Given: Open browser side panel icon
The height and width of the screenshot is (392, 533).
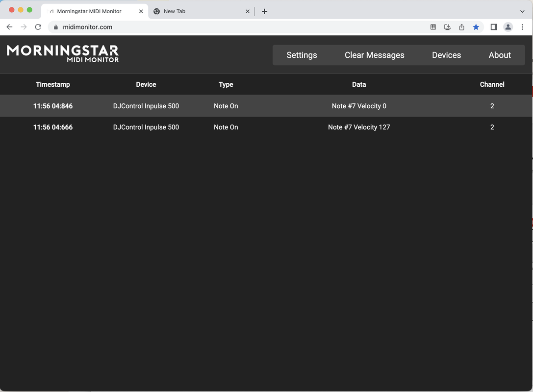Looking at the screenshot, I should (494, 27).
